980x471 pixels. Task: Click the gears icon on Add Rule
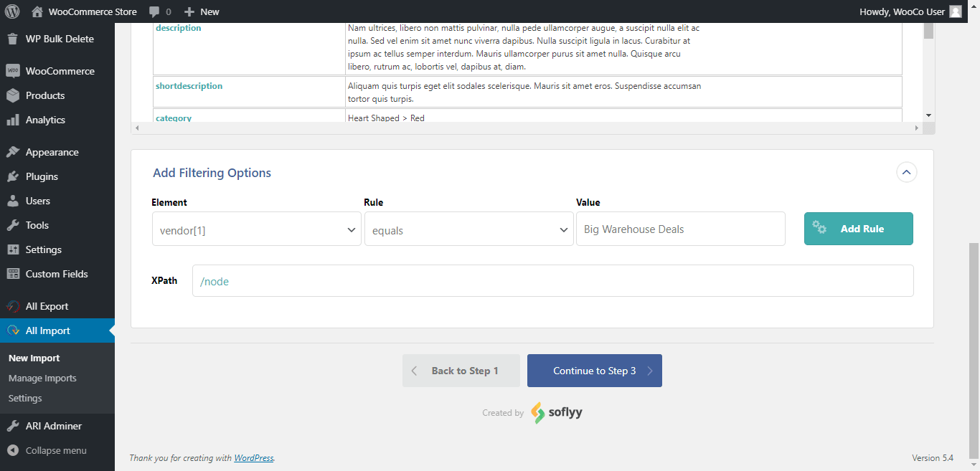pos(819,227)
